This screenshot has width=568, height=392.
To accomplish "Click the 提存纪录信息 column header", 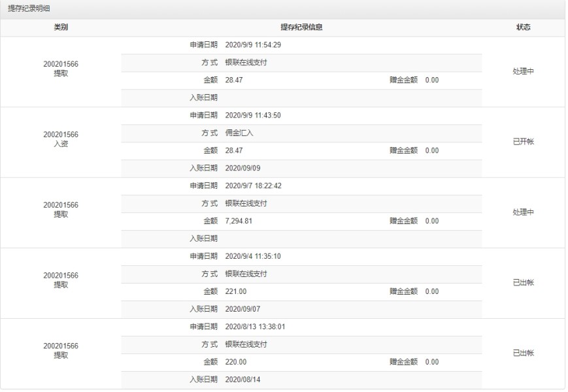I will 301,27.
